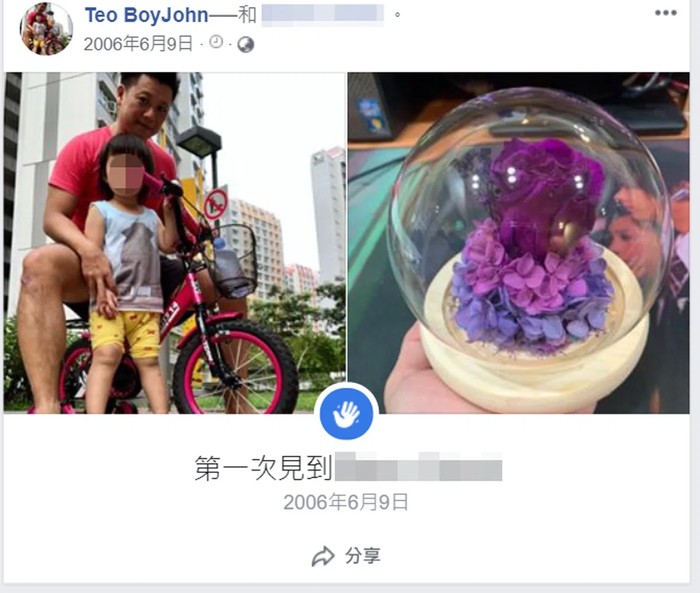This screenshot has height=593, width=700.
Task: Open the three-dot post options menu
Action: 666,13
